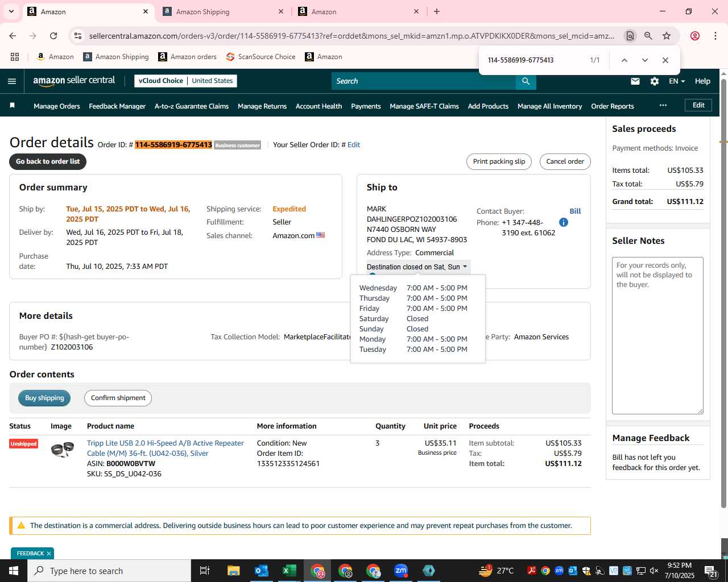Click Print packing slip button
Image resolution: width=728 pixels, height=582 pixels.
(x=499, y=161)
